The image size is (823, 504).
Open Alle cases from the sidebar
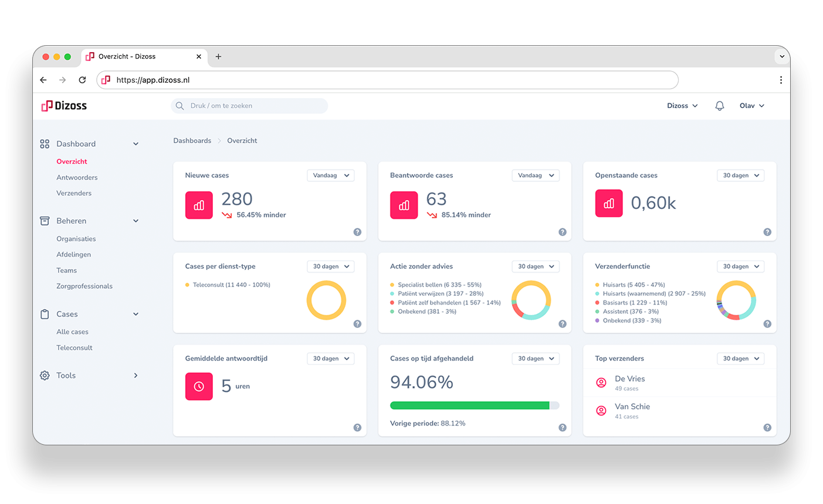[72, 332]
